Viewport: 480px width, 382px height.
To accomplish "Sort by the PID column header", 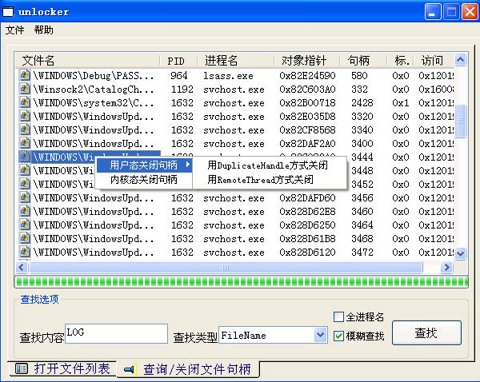I will 179,61.
